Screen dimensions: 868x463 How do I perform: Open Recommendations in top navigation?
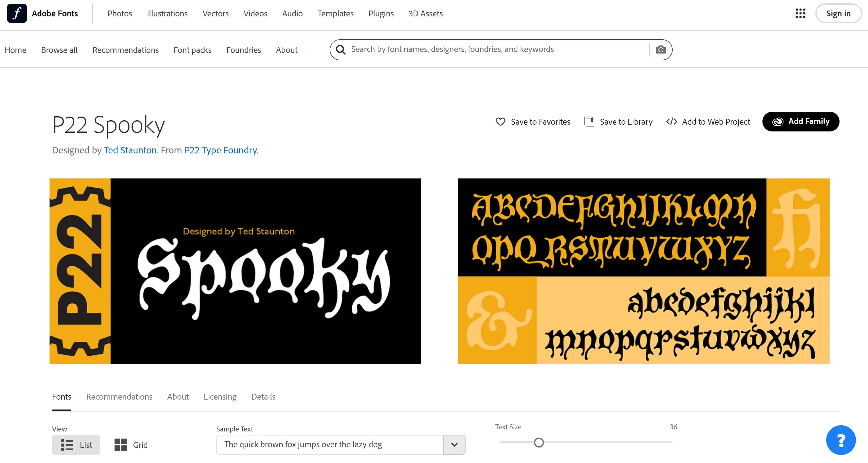tap(125, 50)
